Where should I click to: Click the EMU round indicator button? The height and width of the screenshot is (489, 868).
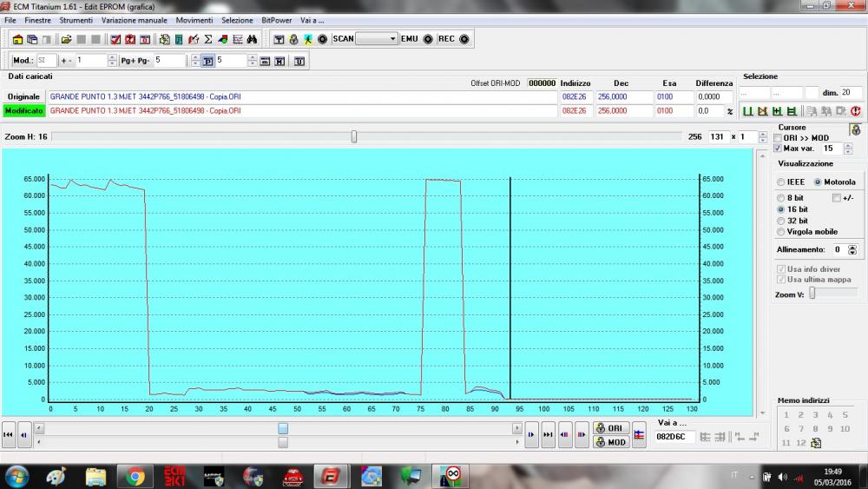(x=428, y=39)
